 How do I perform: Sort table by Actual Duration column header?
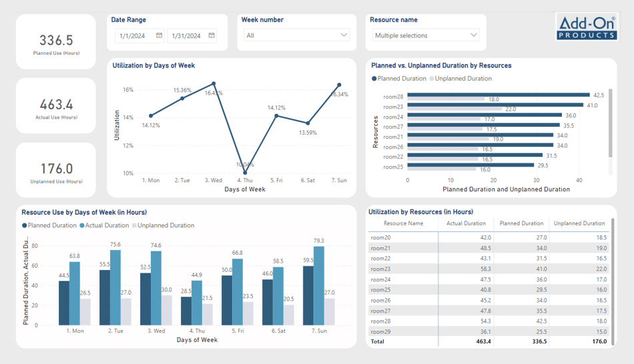(466, 223)
